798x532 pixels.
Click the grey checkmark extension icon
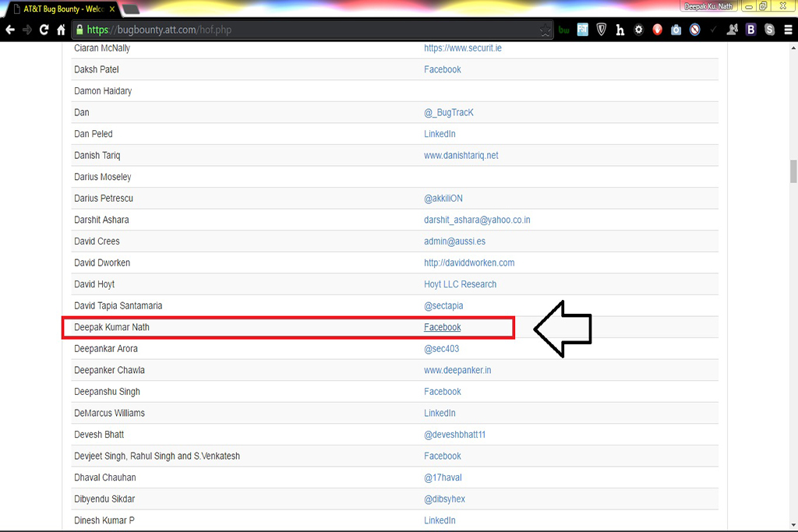[713, 30]
